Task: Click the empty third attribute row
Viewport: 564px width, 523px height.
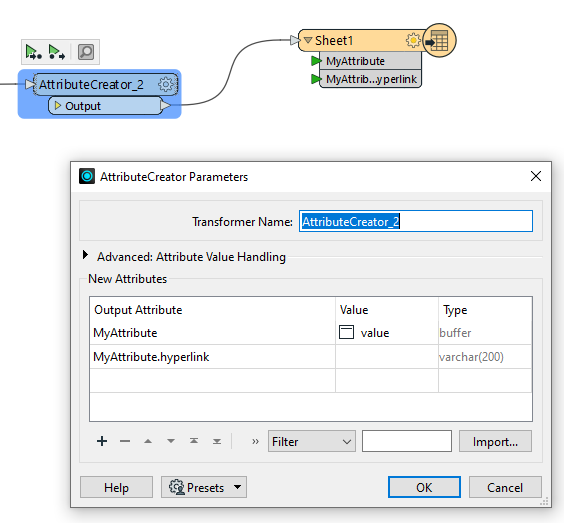Action: click(x=310, y=380)
